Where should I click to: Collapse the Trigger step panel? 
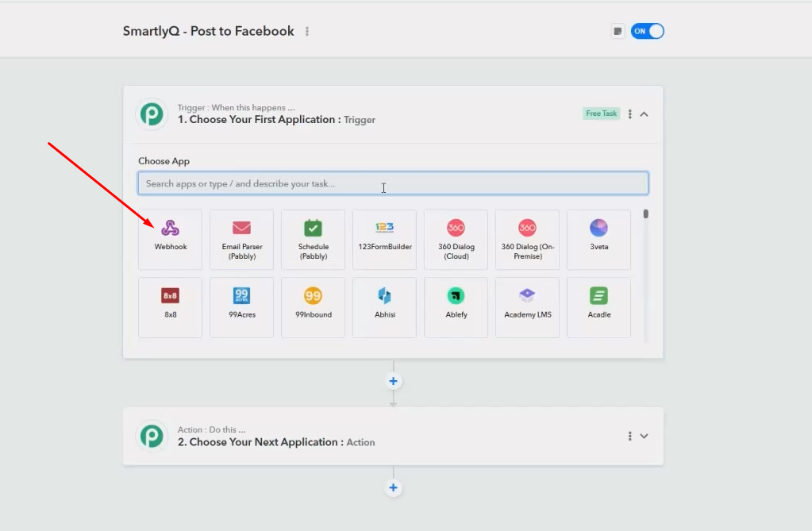coord(645,114)
